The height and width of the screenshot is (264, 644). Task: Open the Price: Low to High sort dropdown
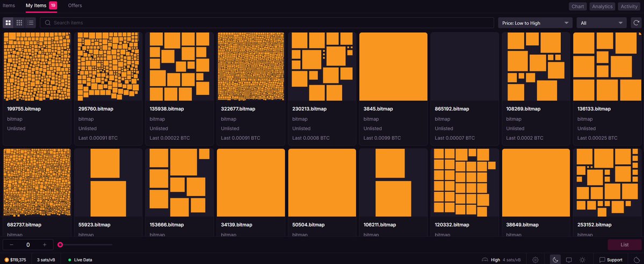pos(535,23)
